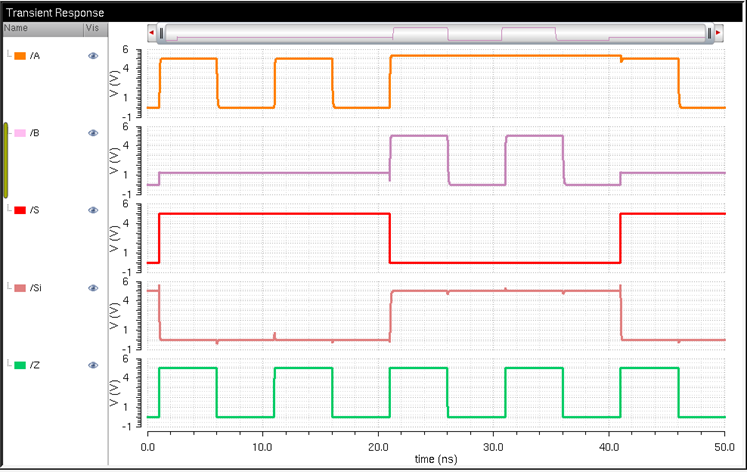Click V (V) axis label of /Z plot
The width and height of the screenshot is (747, 472).
coord(114,393)
